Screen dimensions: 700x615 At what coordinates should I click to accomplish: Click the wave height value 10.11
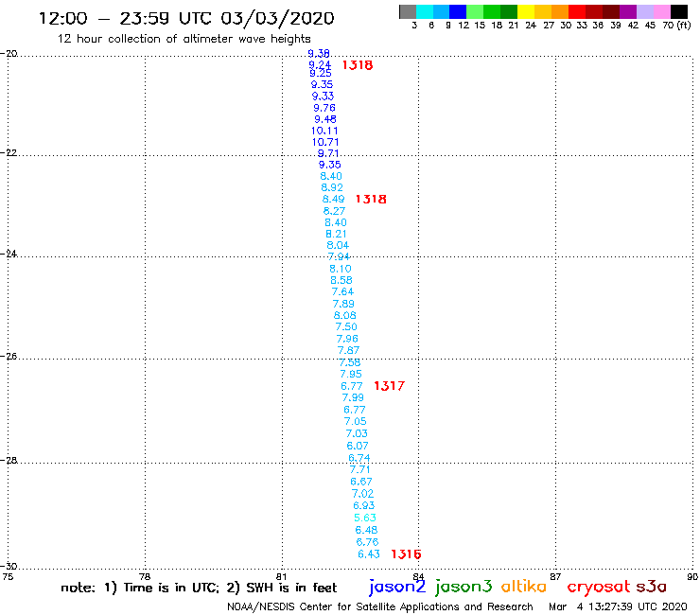pos(324,131)
